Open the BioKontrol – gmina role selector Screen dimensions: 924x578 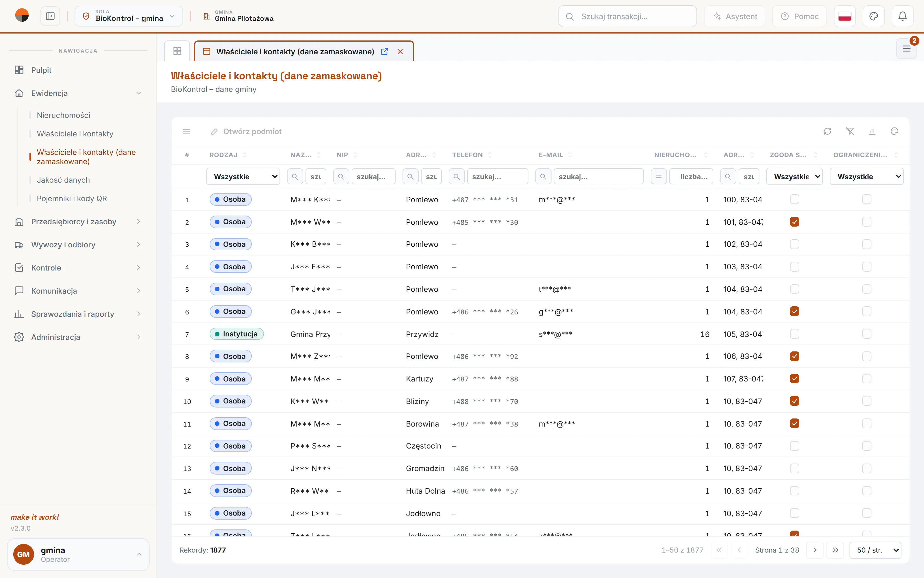pos(129,16)
